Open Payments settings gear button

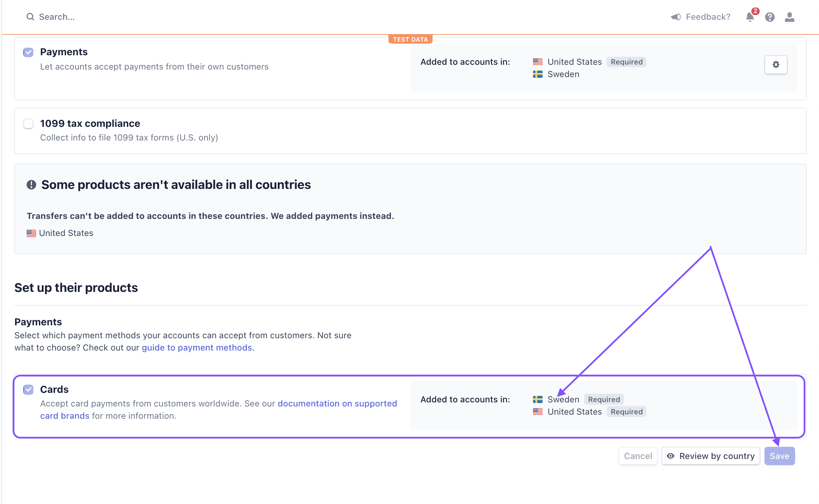776,64
